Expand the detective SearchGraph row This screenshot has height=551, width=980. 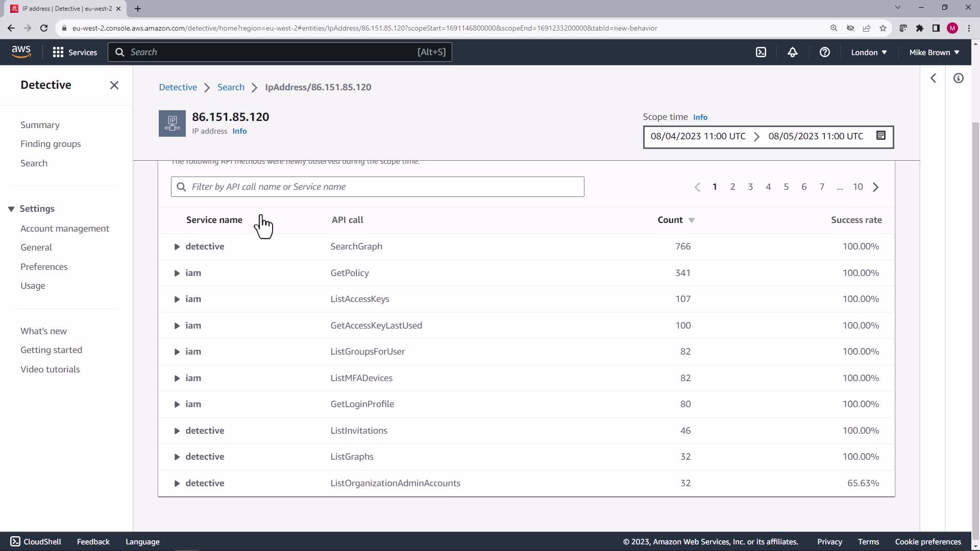pyautogui.click(x=177, y=246)
